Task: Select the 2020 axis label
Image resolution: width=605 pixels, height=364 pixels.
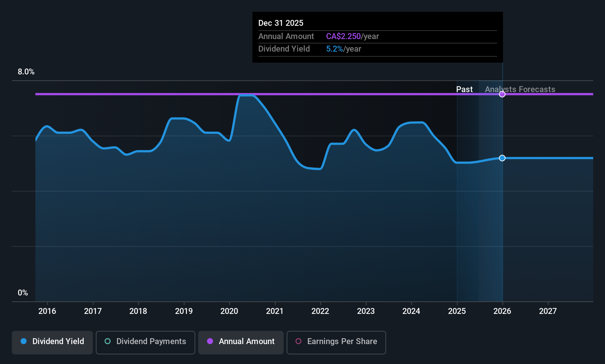Action: (229, 311)
